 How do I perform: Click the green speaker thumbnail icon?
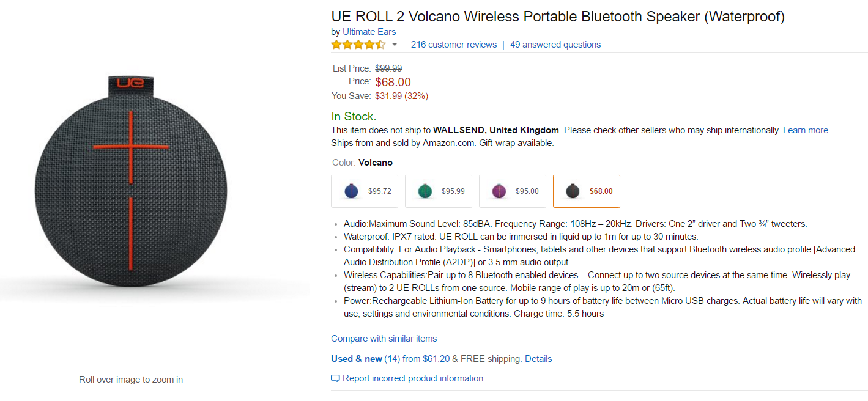point(425,191)
